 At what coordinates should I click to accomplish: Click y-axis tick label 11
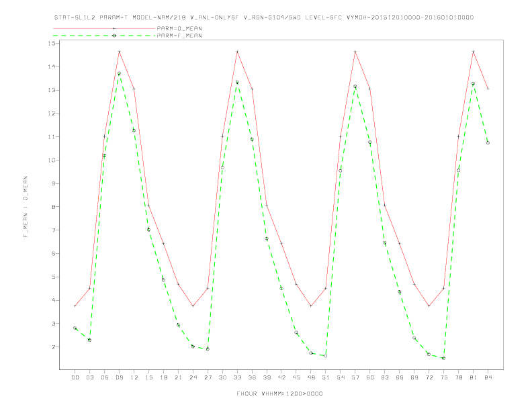[52, 136]
